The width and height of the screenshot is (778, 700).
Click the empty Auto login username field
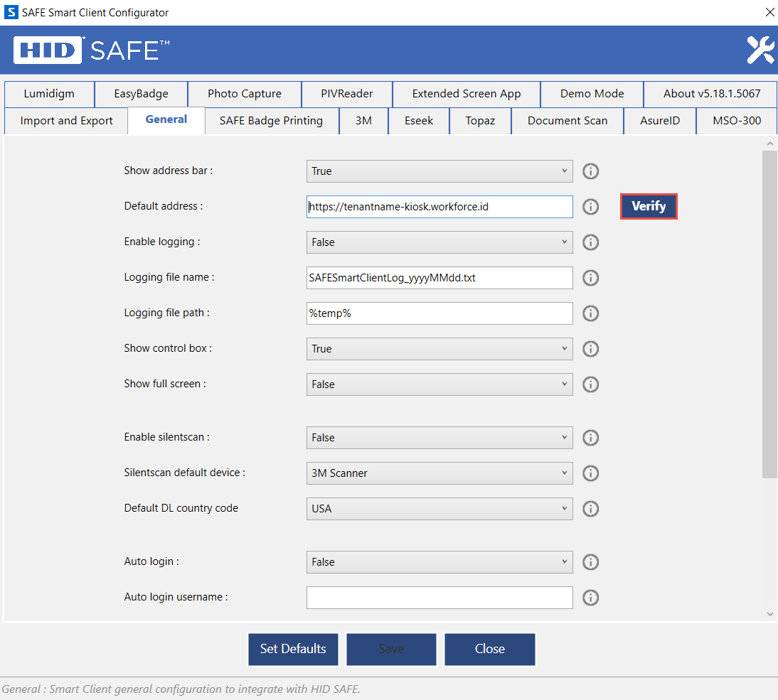tap(439, 598)
